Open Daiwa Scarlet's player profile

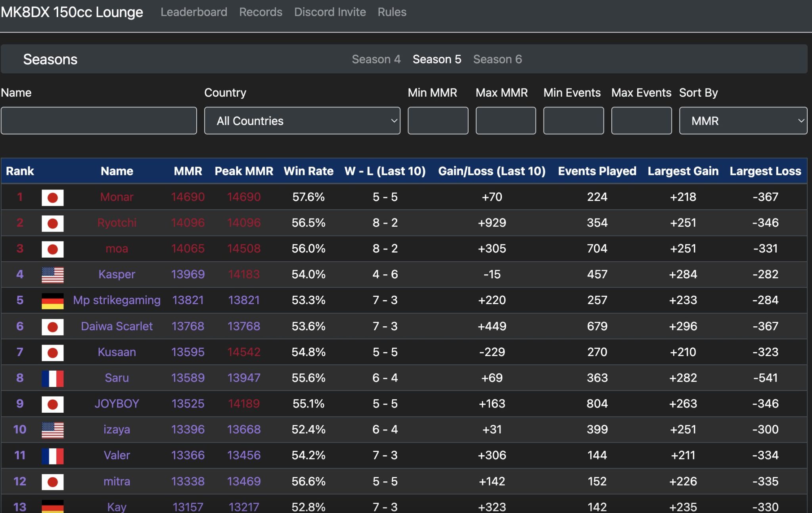click(117, 326)
